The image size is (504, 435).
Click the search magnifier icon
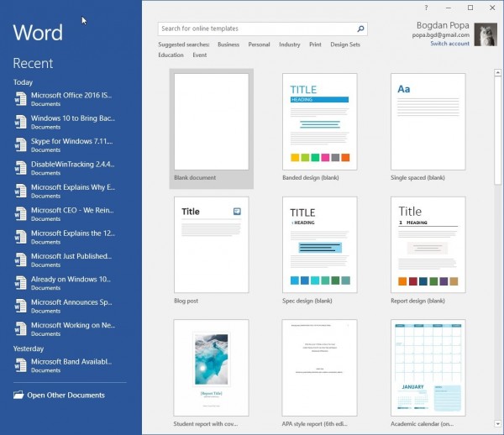pyautogui.click(x=360, y=29)
